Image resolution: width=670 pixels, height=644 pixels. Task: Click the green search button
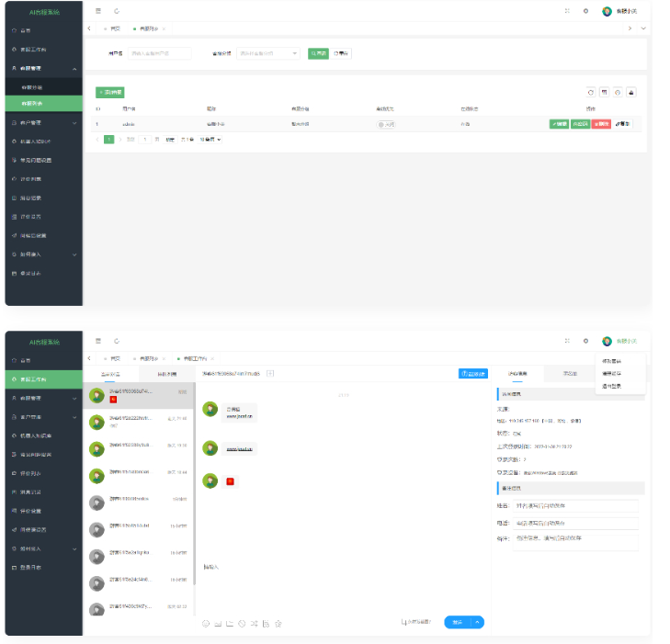318,53
